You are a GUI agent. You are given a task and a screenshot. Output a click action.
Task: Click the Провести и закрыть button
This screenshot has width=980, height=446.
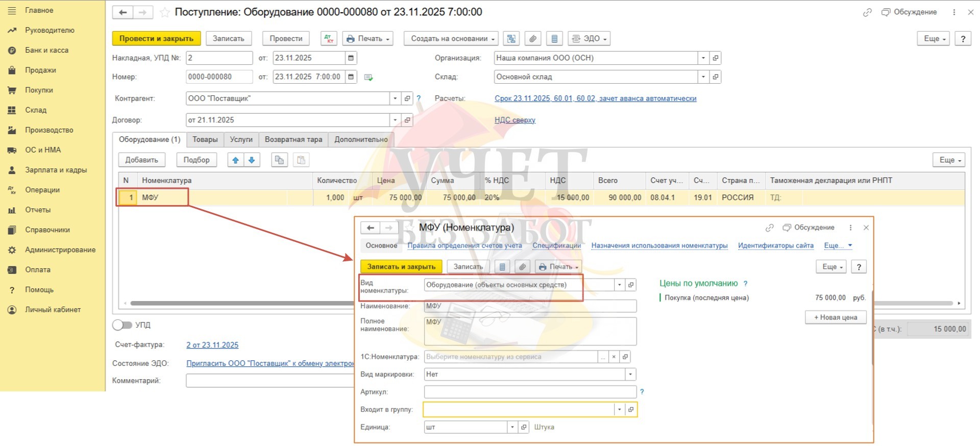click(156, 39)
